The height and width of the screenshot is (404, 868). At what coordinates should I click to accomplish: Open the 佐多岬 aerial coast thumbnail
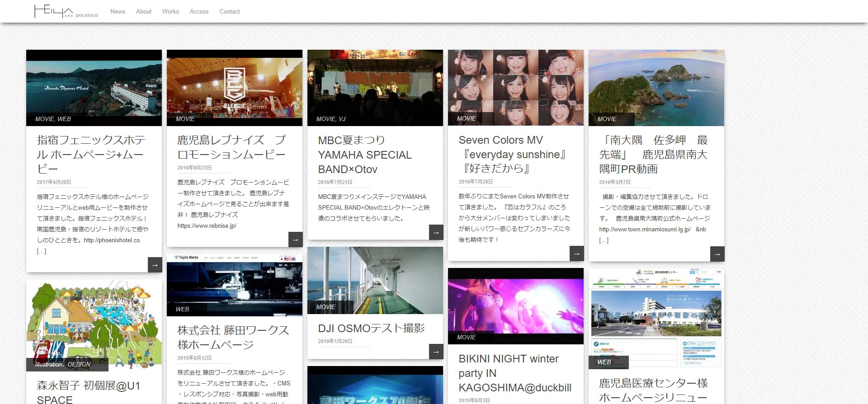[656, 88]
